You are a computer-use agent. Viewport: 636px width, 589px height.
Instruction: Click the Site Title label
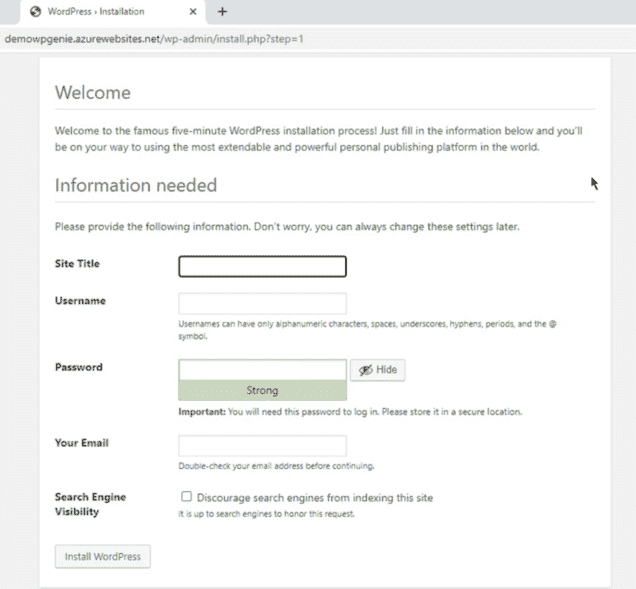pyautogui.click(x=77, y=264)
